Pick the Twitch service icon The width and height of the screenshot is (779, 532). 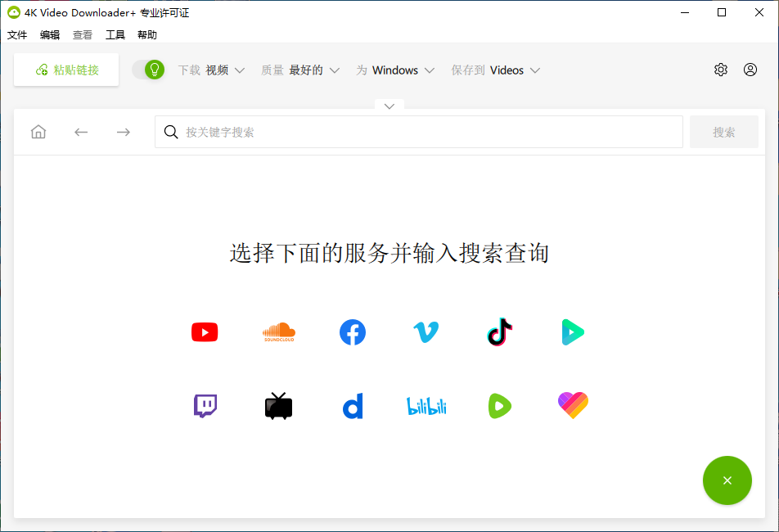coord(205,406)
